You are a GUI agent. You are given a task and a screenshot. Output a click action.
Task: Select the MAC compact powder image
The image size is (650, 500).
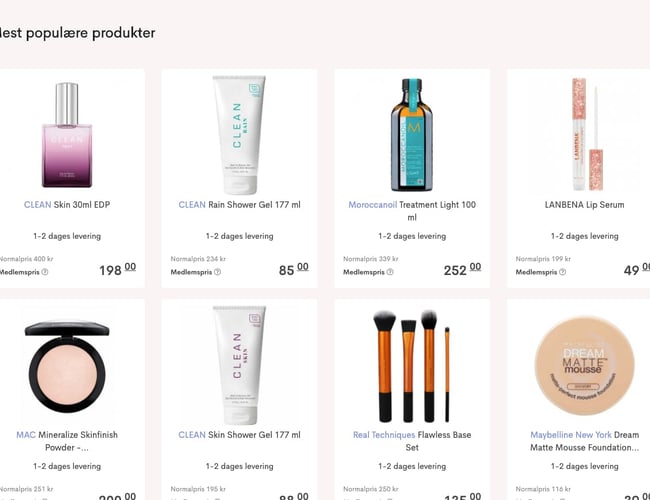pos(67,366)
